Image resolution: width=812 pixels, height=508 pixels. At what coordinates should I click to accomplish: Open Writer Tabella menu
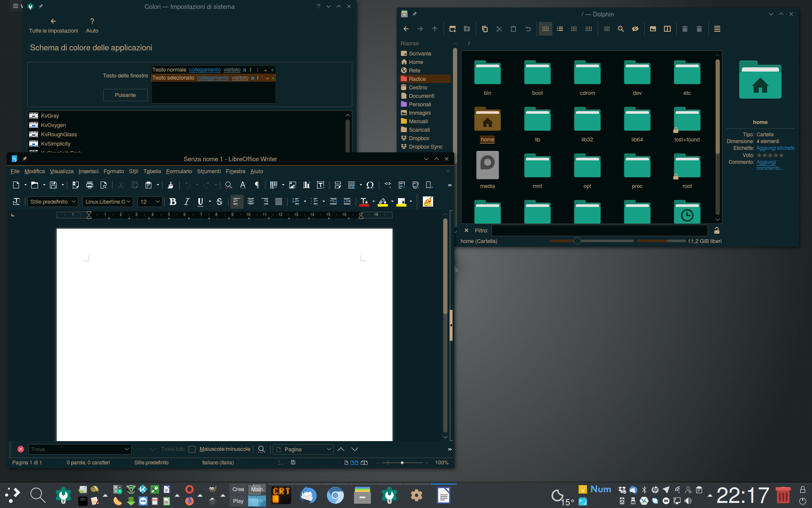click(152, 171)
